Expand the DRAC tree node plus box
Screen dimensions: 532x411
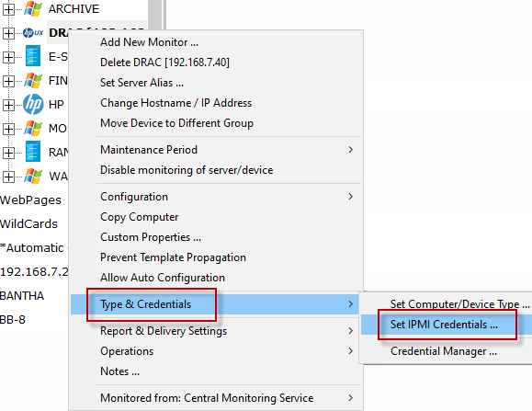[x=8, y=33]
